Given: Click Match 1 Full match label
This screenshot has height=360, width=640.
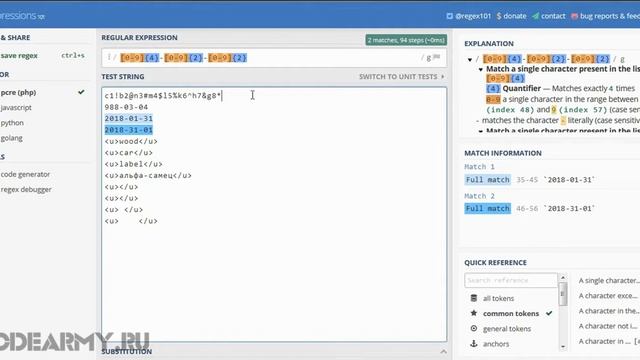Looking at the screenshot, I should point(487,180).
